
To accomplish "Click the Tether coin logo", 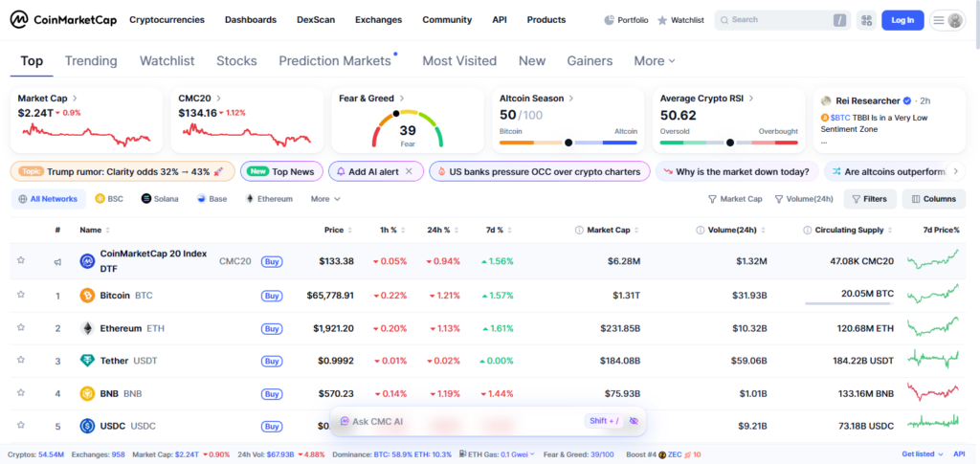I will tap(87, 361).
